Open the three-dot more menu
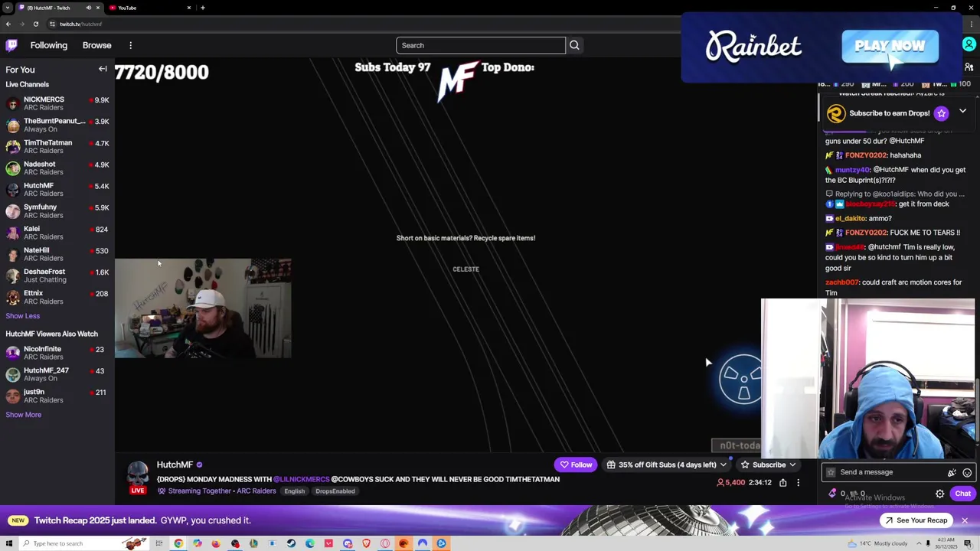 (x=131, y=45)
